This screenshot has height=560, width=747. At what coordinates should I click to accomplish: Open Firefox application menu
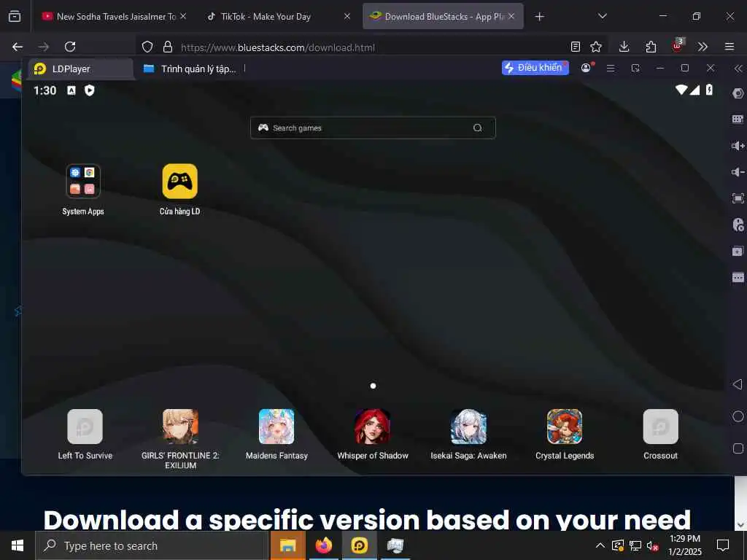pyautogui.click(x=729, y=47)
